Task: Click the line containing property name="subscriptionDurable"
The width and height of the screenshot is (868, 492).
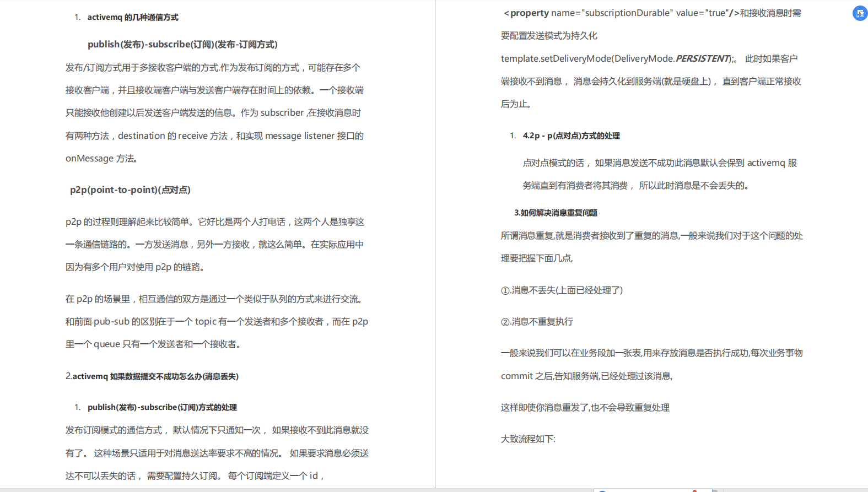Action: (653, 13)
